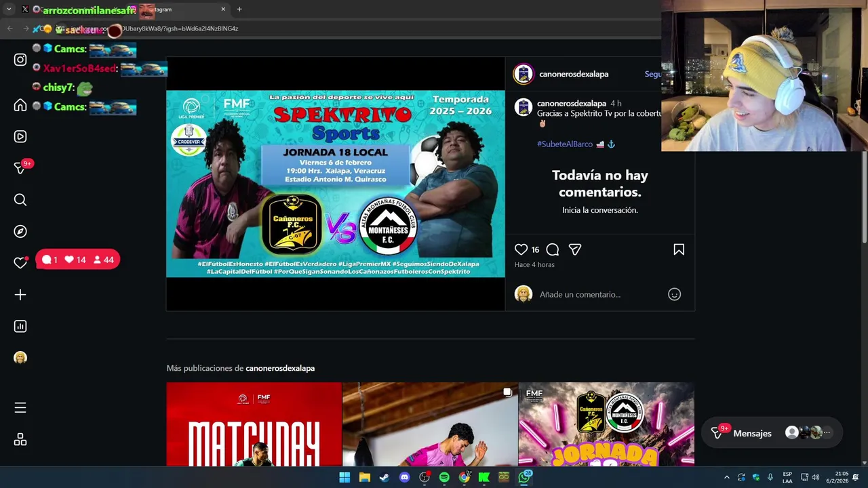Open Windows notification bell icon
The height and width of the screenshot is (488, 868).
(856, 477)
